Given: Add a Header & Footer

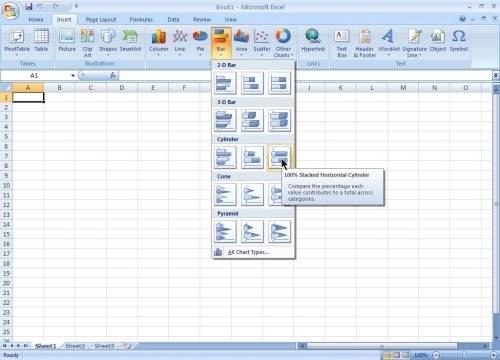Looking at the screenshot, I should [x=365, y=43].
